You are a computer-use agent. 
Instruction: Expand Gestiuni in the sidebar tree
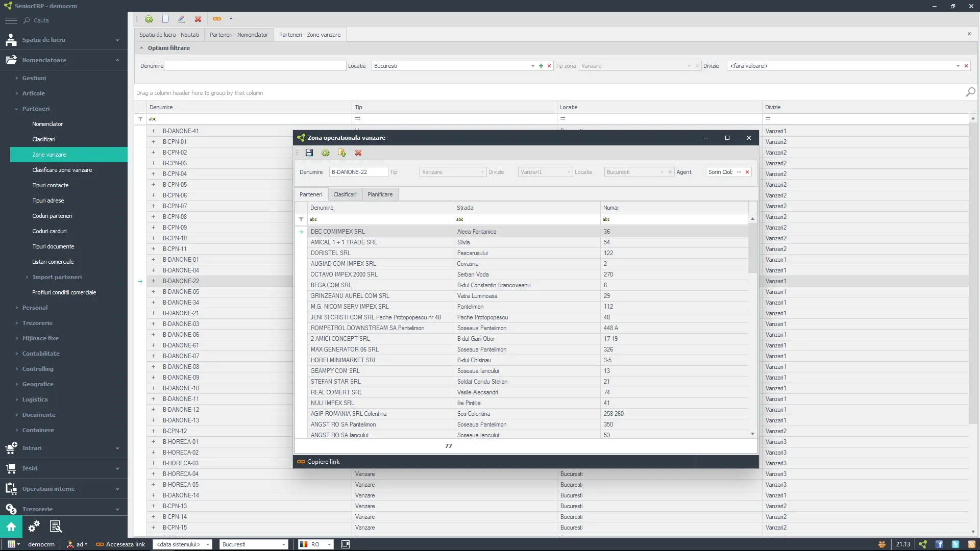click(x=16, y=78)
